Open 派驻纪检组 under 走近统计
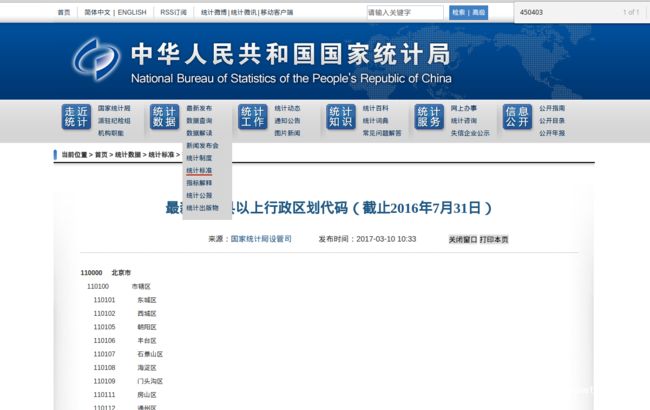The width and height of the screenshot is (650, 410). [114, 121]
